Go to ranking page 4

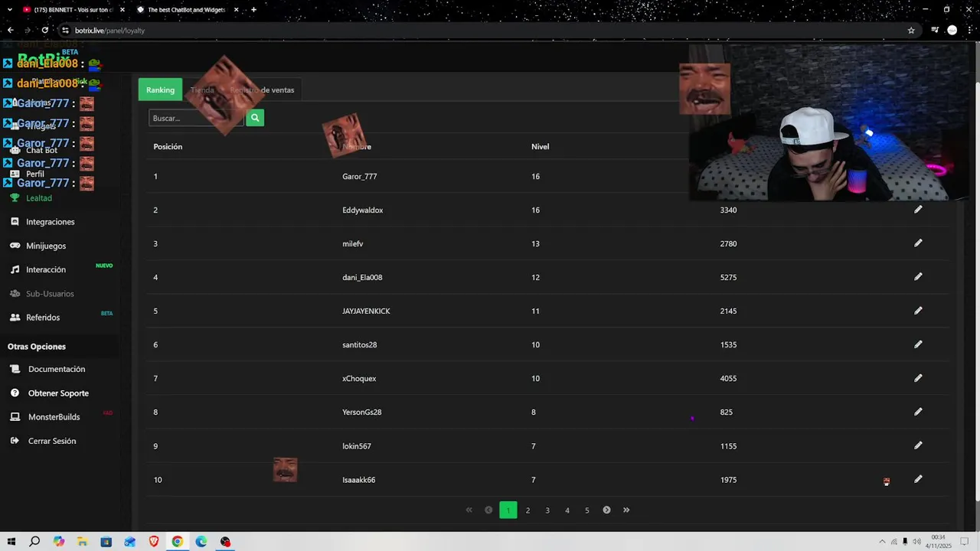[x=567, y=510]
